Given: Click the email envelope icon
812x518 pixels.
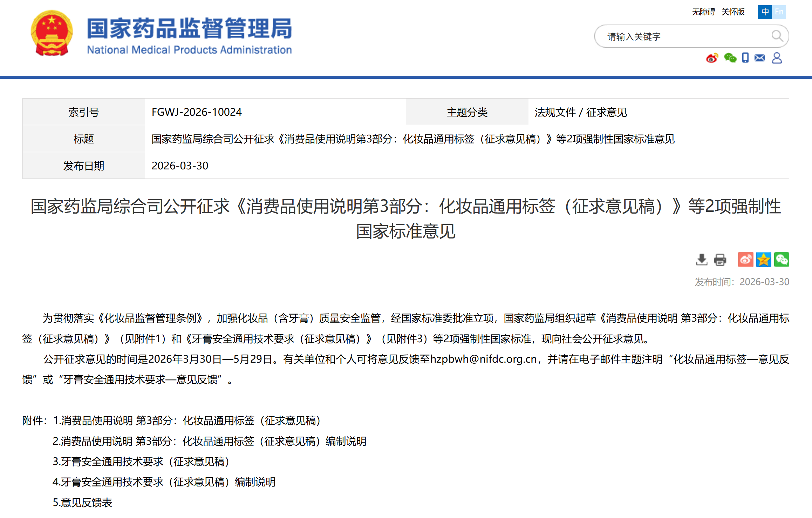Looking at the screenshot, I should click(x=759, y=58).
